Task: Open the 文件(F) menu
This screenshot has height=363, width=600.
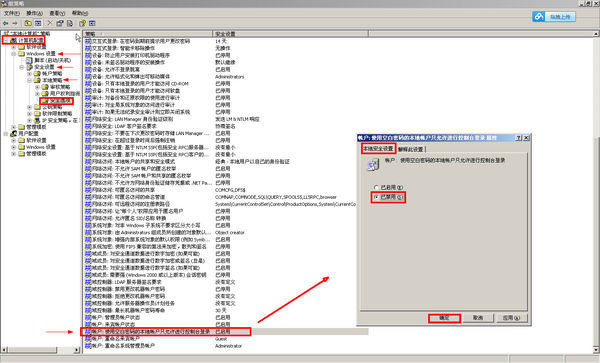Action: click(12, 13)
